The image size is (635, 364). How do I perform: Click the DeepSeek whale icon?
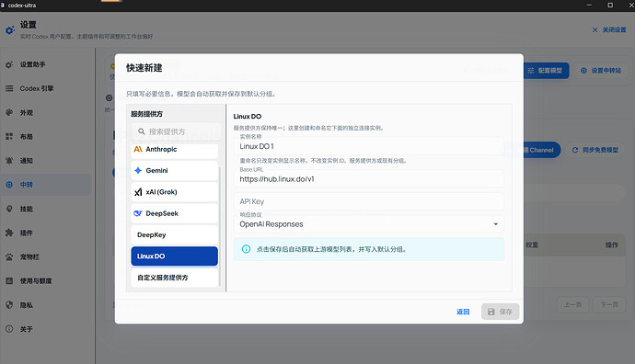pos(138,213)
